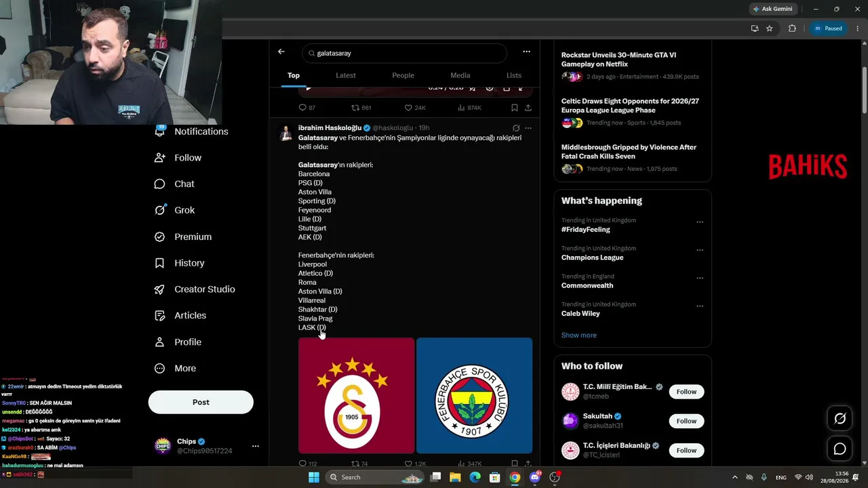The image size is (868, 488).
Task: Open Grok explain icon on Haskoloğlu post
Action: coord(516,128)
